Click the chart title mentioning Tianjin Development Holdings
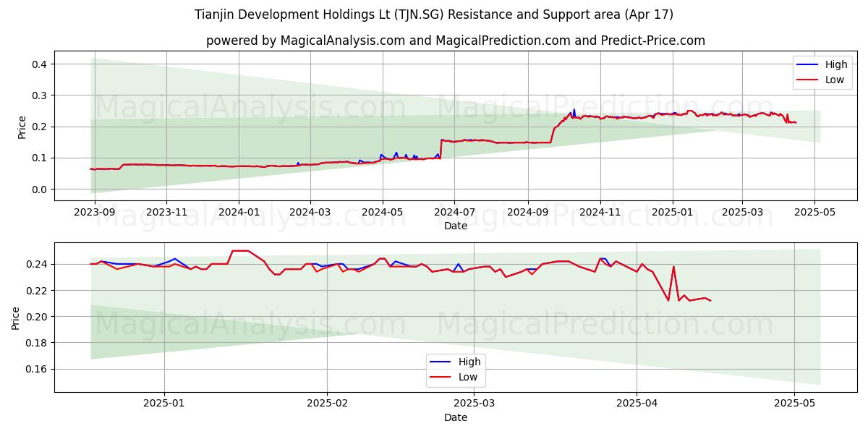 pyautogui.click(x=434, y=14)
